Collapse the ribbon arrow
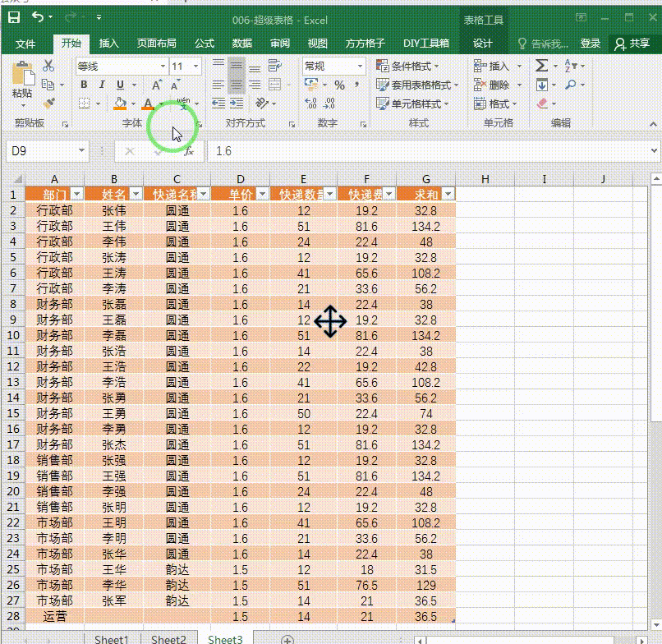The height and width of the screenshot is (644, 662). 653,124
